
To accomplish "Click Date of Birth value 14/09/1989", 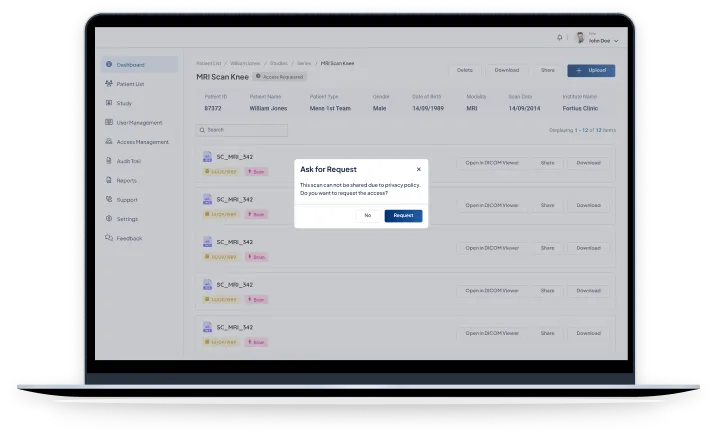I will (428, 108).
